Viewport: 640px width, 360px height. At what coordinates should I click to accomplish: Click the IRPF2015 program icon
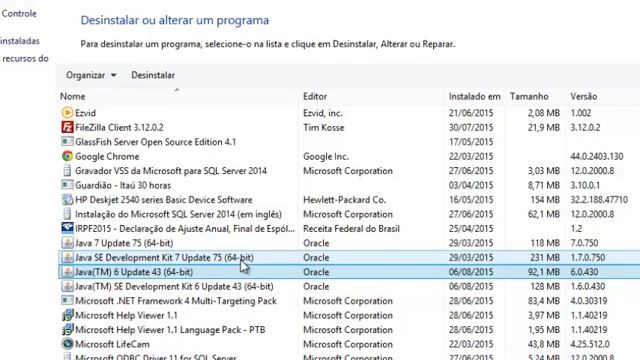click(67, 228)
